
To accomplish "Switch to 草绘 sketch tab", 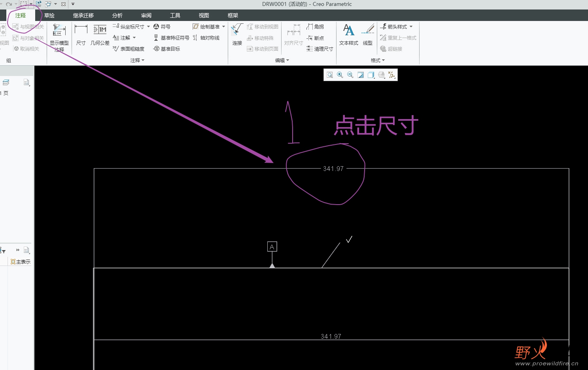I will pos(49,15).
